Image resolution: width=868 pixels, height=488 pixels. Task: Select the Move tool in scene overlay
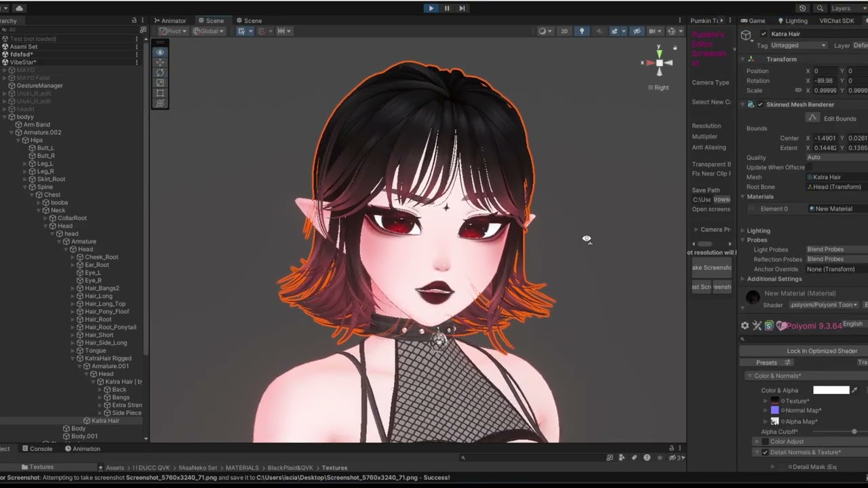pyautogui.click(x=160, y=62)
